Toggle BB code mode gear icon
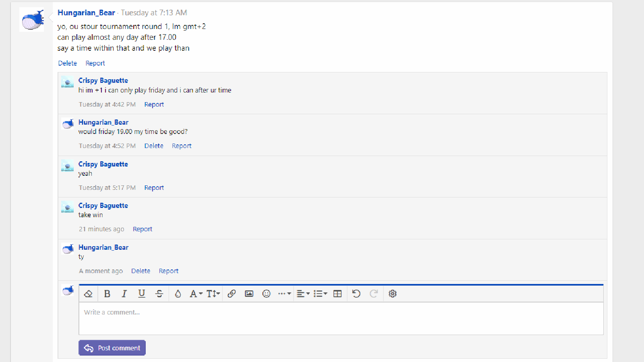The width and height of the screenshot is (644, 362). pyautogui.click(x=392, y=294)
